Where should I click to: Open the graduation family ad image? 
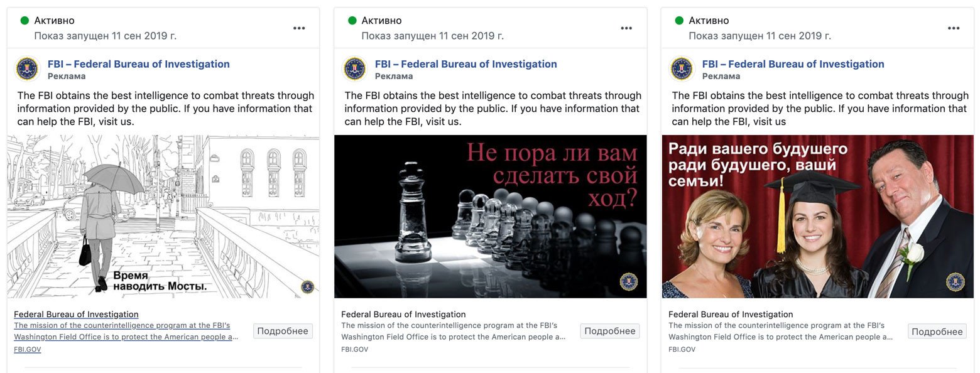(818, 217)
